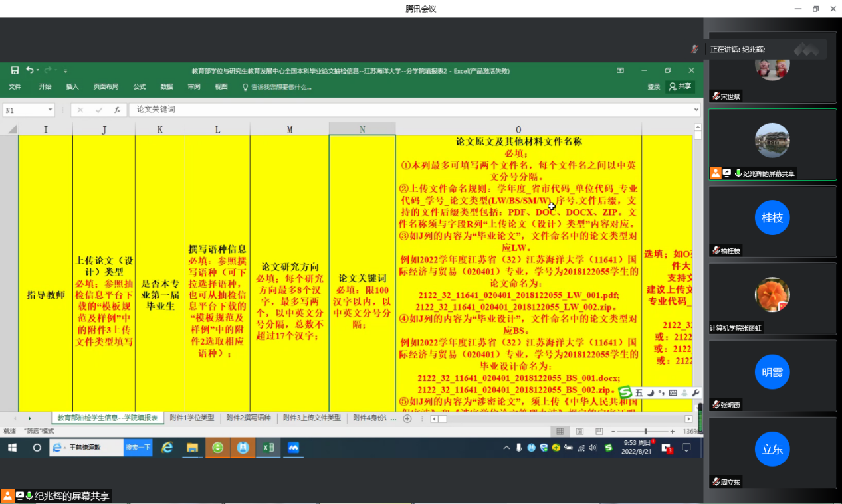
Task: Click the Insert Function fx icon
Action: tap(117, 110)
